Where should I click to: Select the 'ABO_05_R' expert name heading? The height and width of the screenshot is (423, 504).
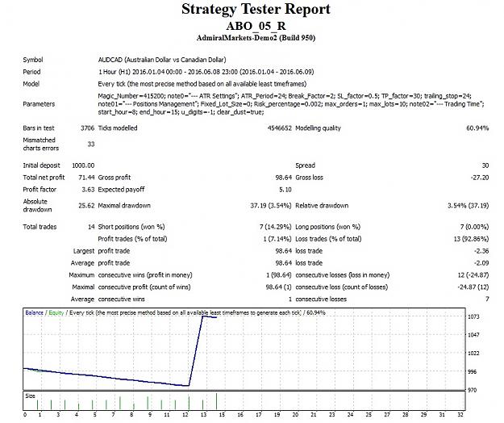coord(256,26)
